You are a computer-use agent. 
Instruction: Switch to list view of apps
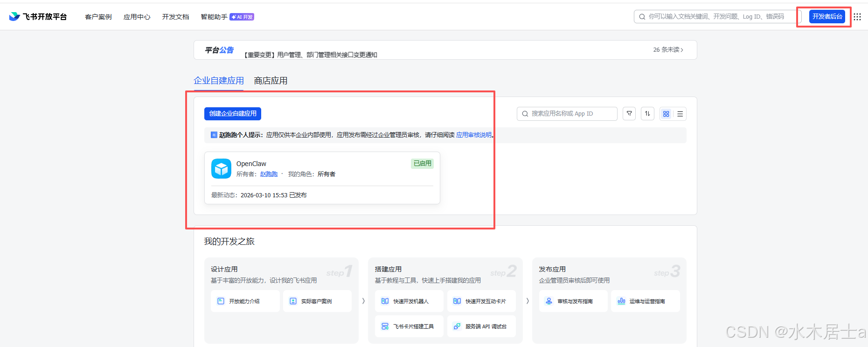point(680,114)
